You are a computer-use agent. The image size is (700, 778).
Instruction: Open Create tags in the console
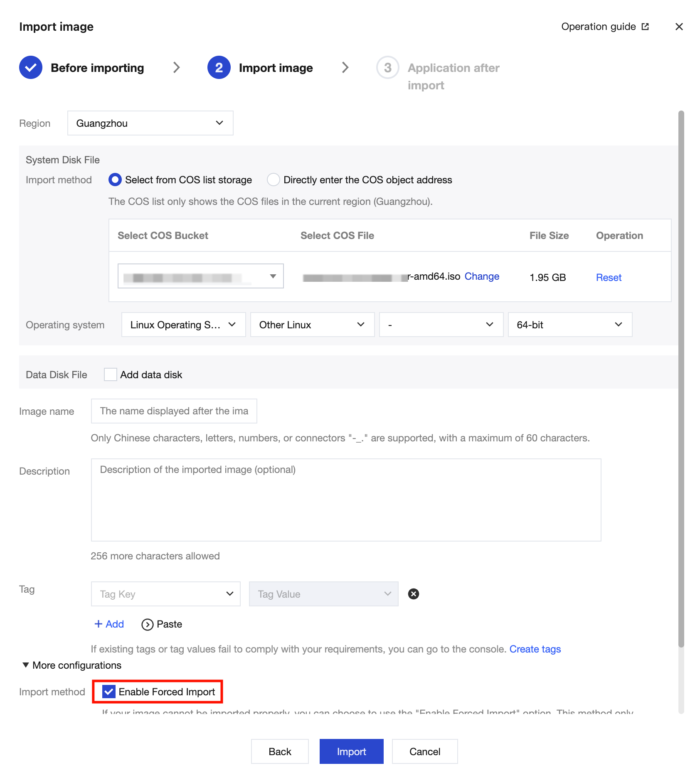[x=535, y=649]
